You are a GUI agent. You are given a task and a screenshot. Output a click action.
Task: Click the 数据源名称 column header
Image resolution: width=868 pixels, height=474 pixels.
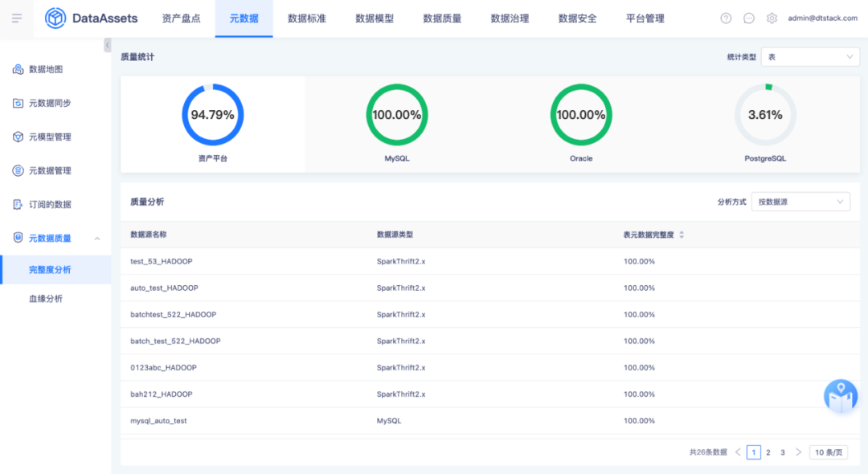pos(149,235)
